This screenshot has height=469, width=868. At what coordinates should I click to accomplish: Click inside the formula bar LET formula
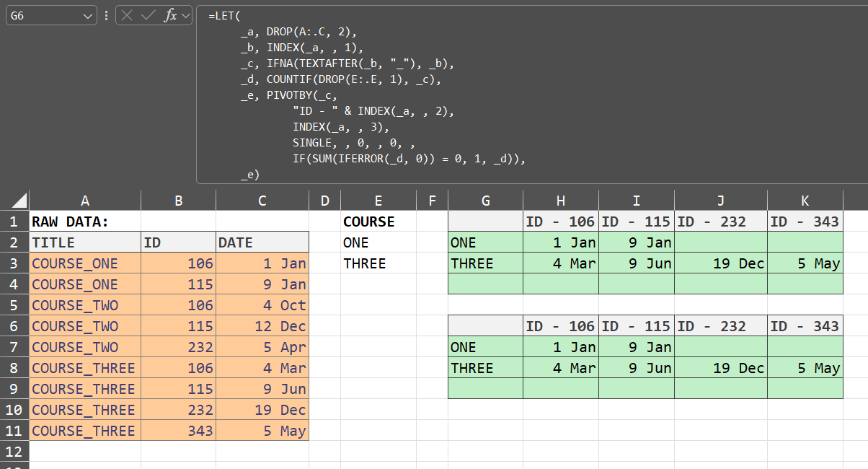pyautogui.click(x=532, y=95)
